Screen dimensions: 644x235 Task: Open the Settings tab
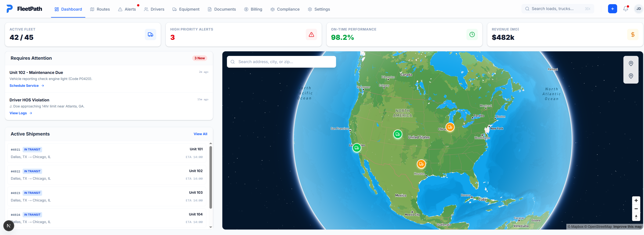click(x=319, y=9)
